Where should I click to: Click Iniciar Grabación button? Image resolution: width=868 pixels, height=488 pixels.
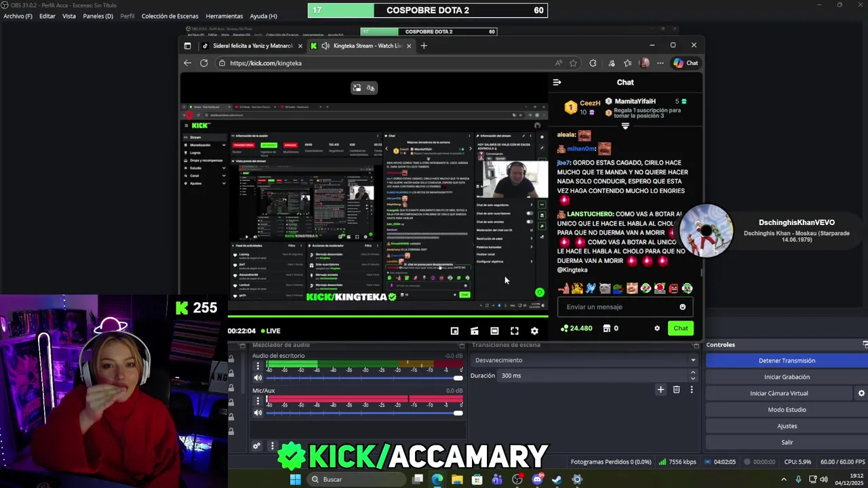[x=787, y=377]
